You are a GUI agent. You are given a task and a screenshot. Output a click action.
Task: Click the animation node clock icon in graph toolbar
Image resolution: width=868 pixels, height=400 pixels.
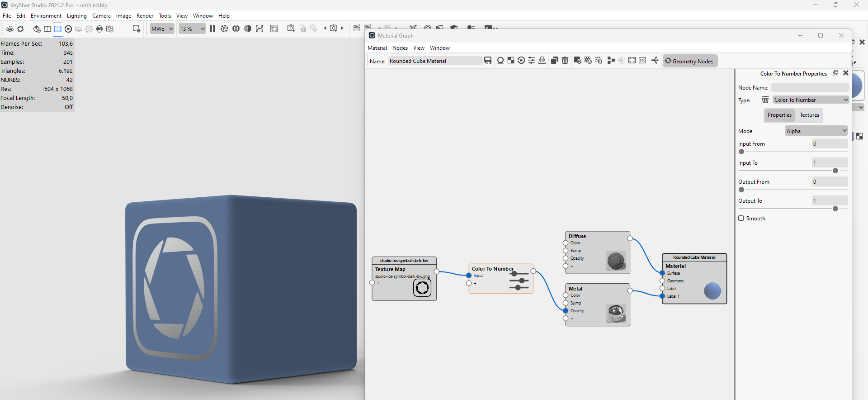pyautogui.click(x=521, y=61)
